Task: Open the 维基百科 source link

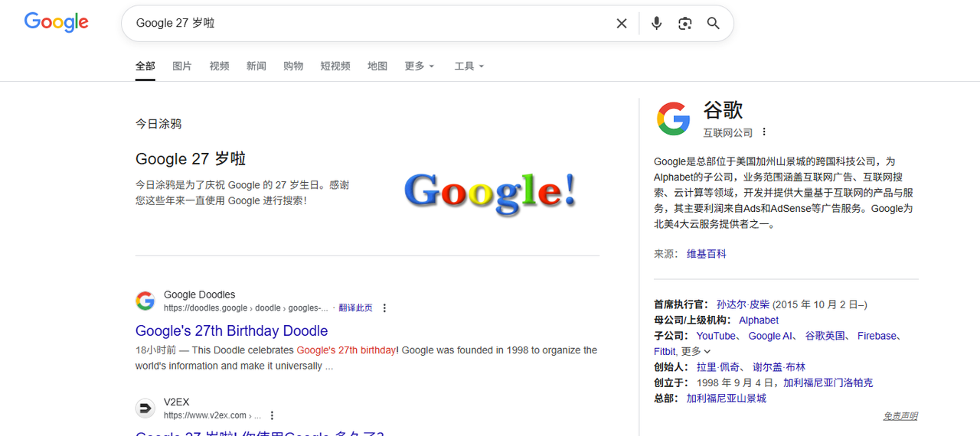Action: tap(707, 254)
